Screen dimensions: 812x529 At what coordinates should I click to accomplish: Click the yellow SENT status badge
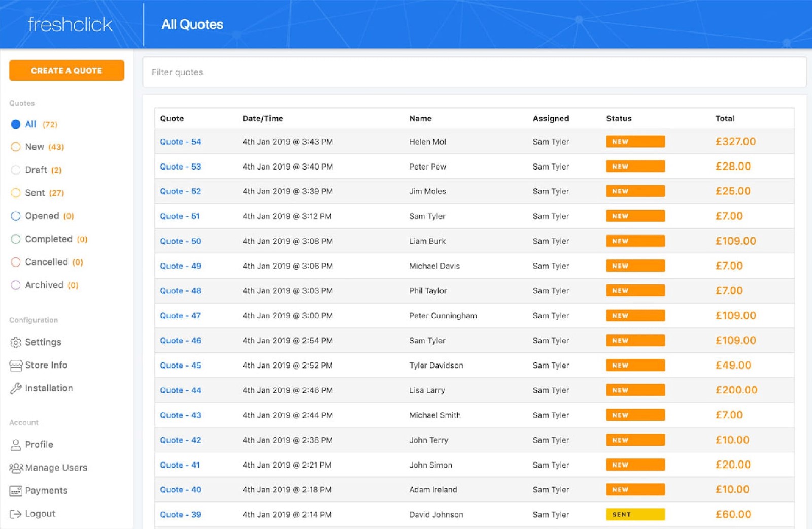pos(635,515)
